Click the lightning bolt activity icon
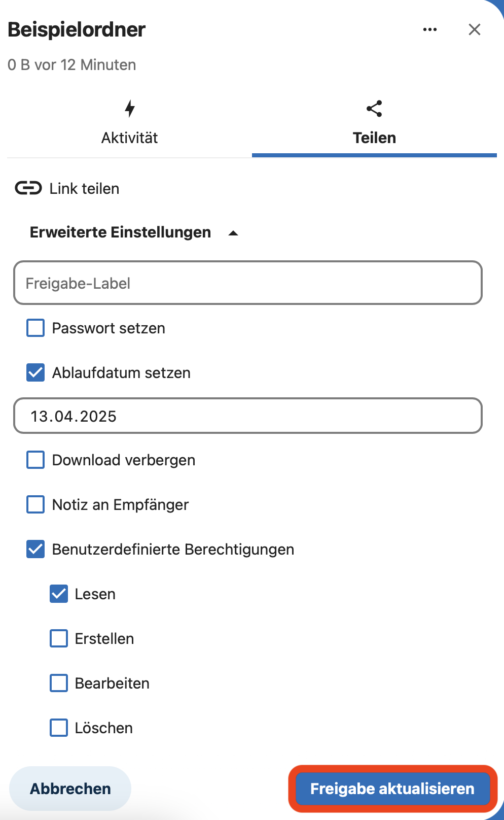 (130, 108)
